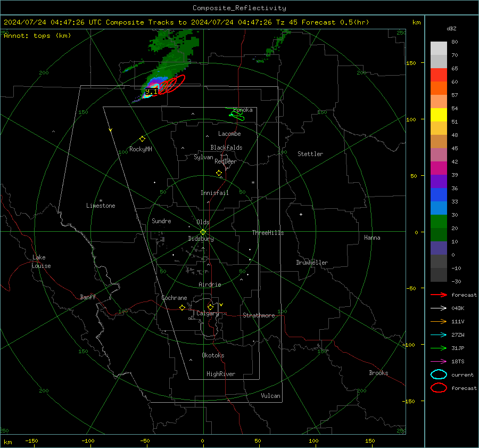
Task: Click the Vulcan label
Action: point(270,395)
